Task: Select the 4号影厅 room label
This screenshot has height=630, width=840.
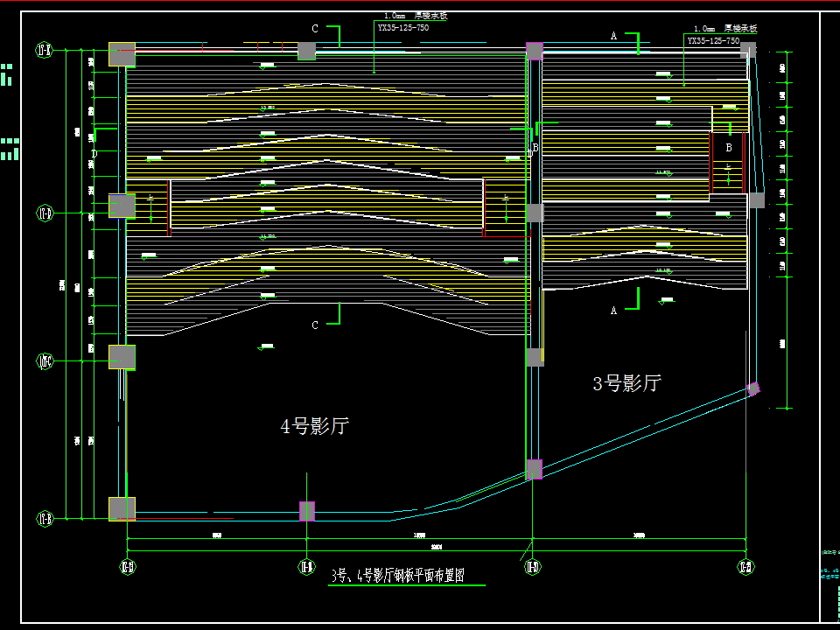Action: [315, 426]
